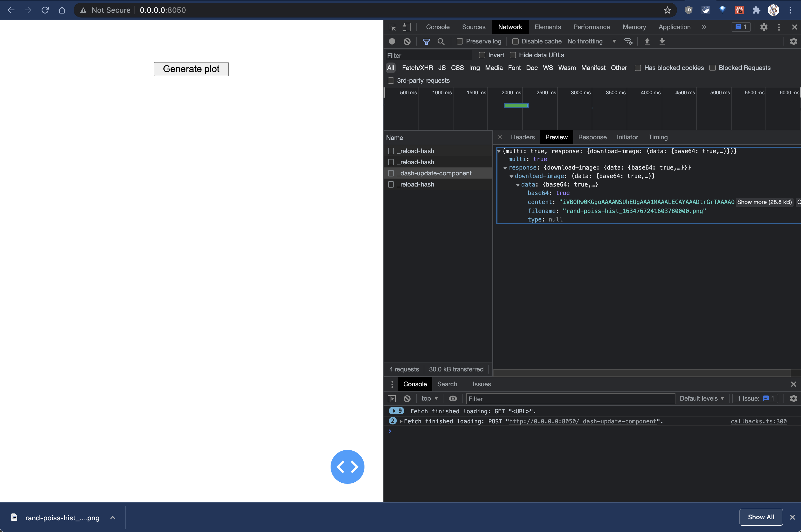
Task: Open network search with the magnifier icon
Action: coord(441,41)
